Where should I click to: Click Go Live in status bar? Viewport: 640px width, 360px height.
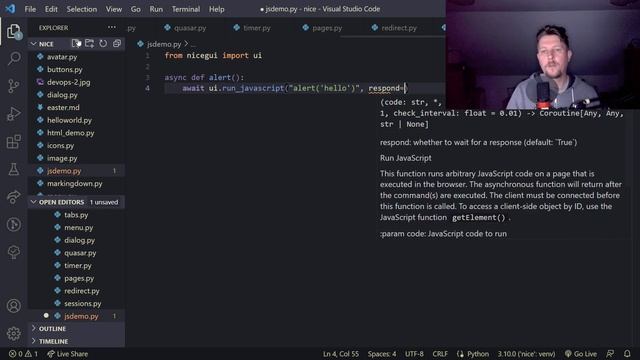click(x=581, y=354)
